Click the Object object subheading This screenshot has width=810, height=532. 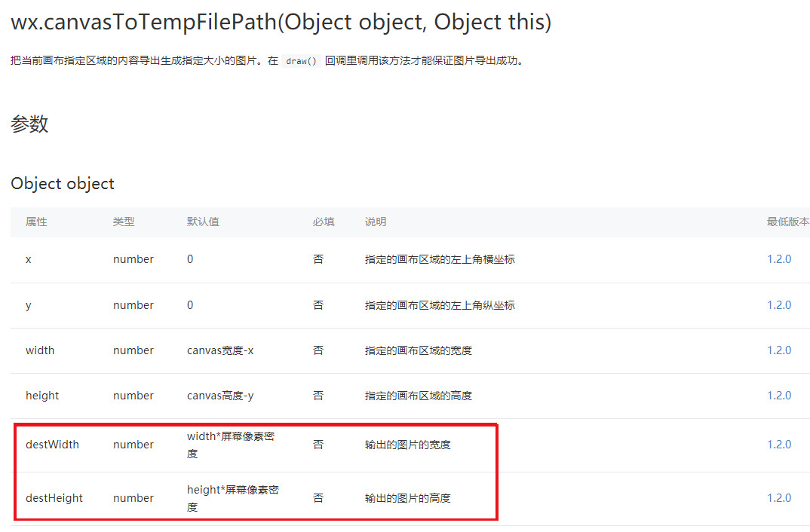[x=63, y=184]
